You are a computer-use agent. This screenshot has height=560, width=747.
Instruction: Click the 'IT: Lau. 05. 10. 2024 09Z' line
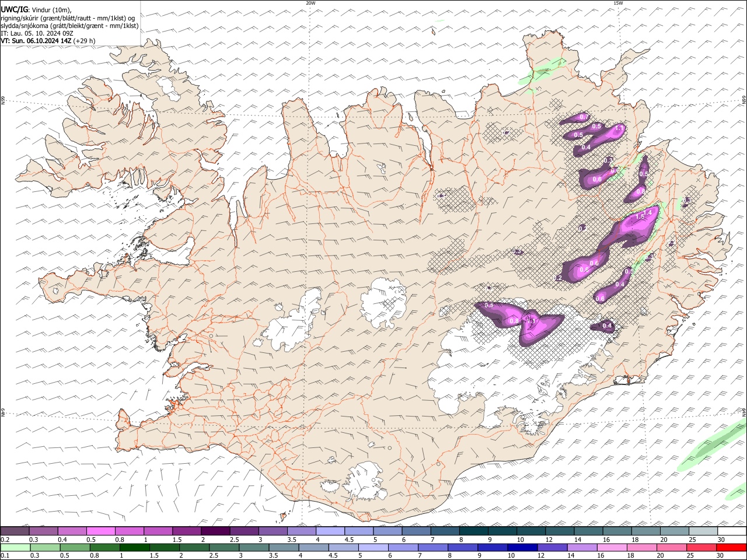37,33
